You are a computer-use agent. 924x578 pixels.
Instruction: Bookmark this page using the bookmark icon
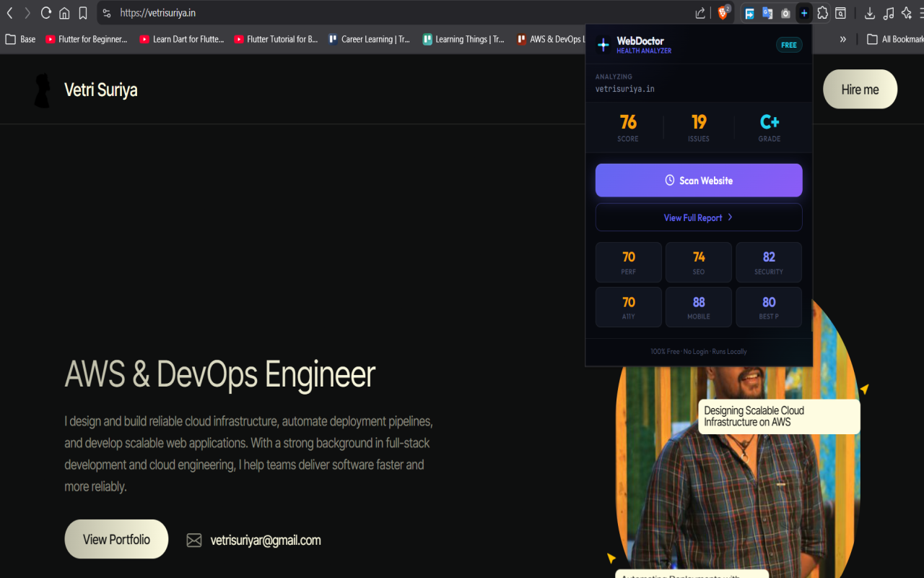83,13
